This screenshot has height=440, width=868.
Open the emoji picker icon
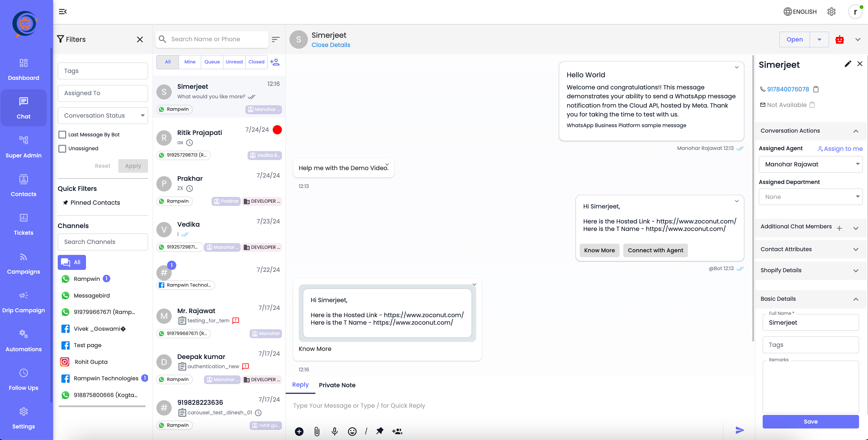coord(352,431)
